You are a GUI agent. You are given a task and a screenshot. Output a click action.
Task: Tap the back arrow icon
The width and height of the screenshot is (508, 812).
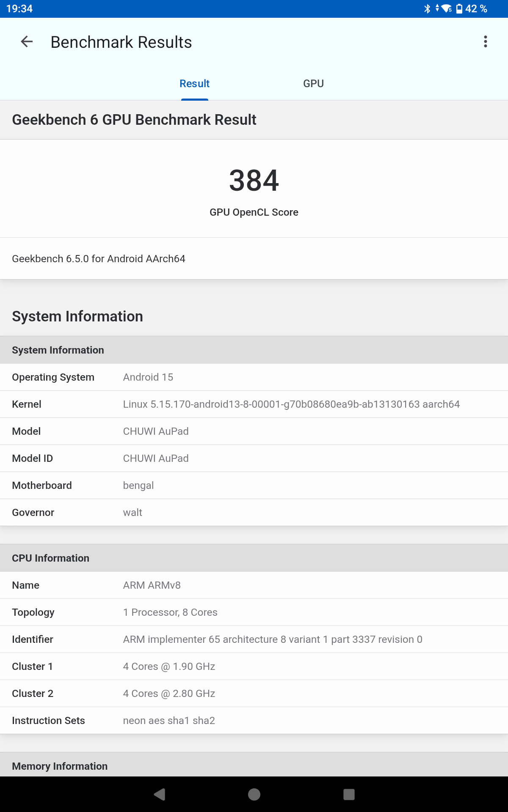[27, 41]
